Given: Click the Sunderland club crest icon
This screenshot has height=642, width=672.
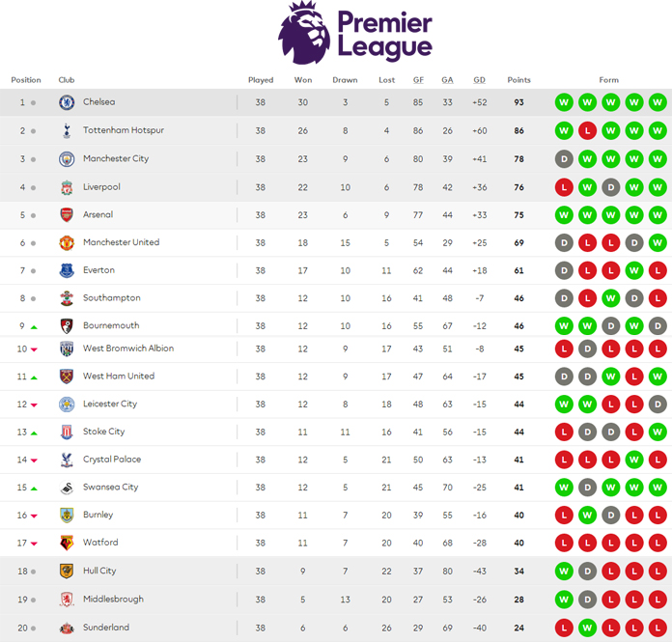Looking at the screenshot, I should (67, 628).
